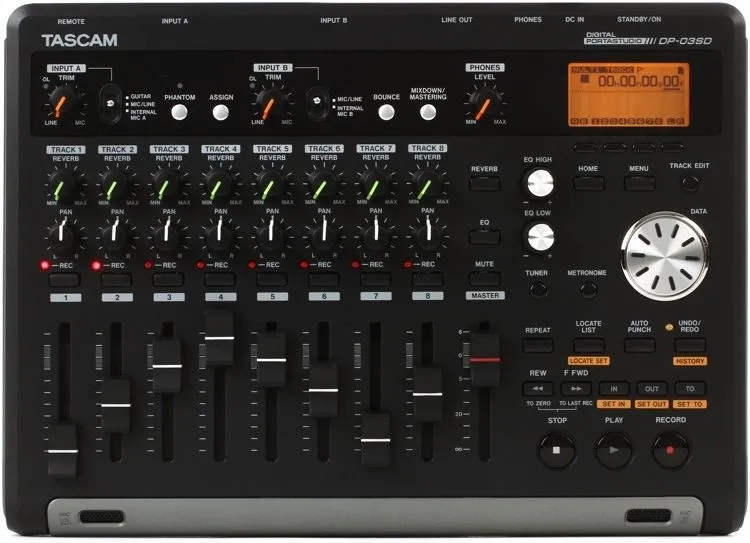Click the red RECORD button
The image size is (750, 543).
tap(671, 450)
